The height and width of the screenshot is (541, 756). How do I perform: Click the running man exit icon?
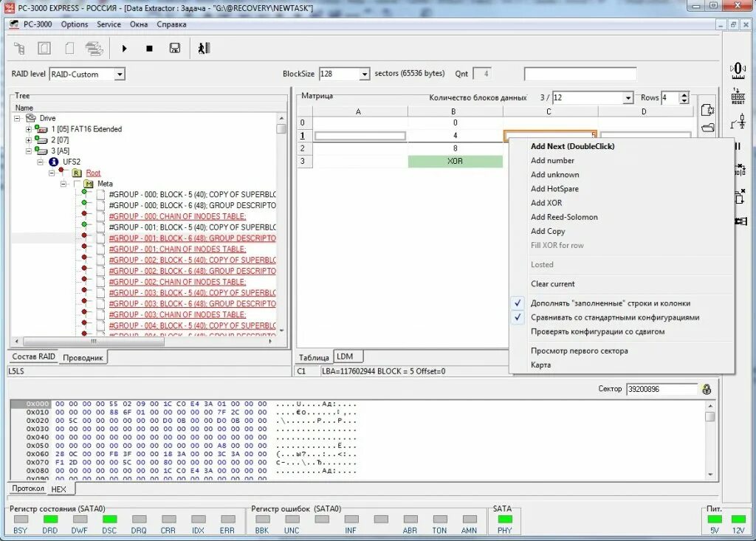coord(204,48)
